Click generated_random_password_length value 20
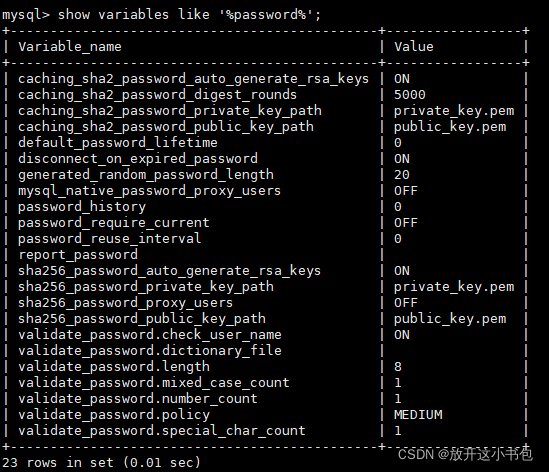 (402, 175)
